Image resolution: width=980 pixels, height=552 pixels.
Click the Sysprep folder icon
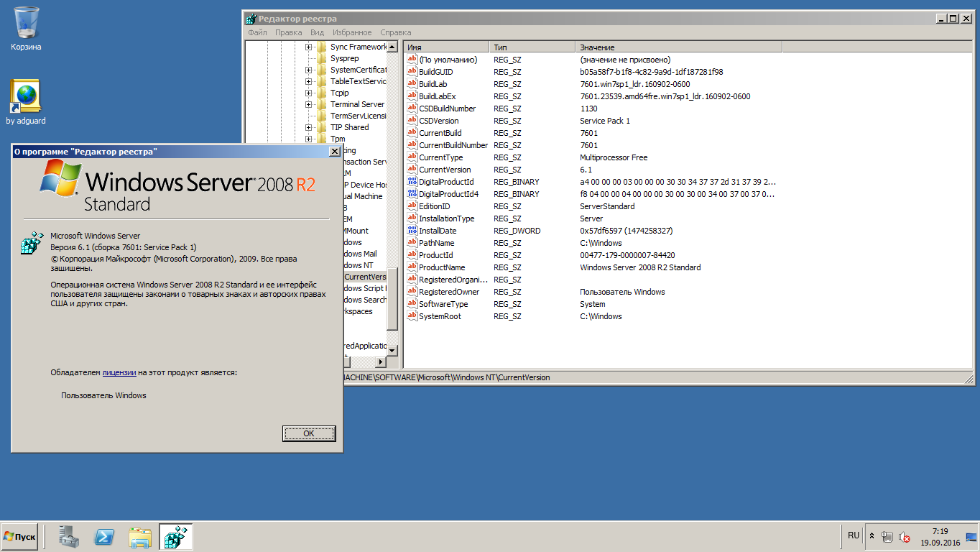click(x=322, y=58)
